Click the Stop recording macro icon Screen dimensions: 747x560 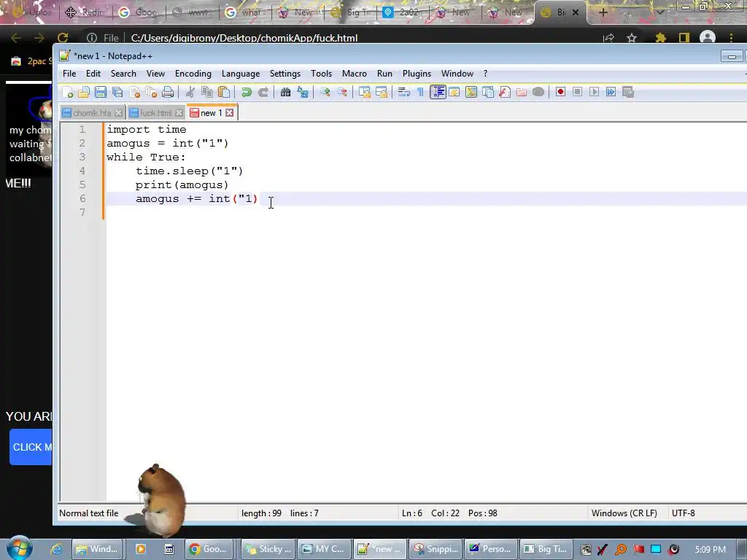click(578, 92)
